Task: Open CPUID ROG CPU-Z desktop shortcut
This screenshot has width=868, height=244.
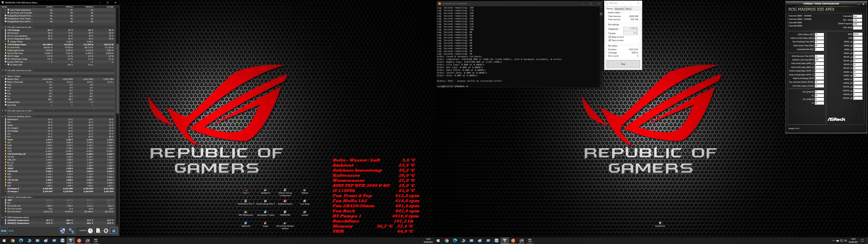Action: tap(246, 202)
